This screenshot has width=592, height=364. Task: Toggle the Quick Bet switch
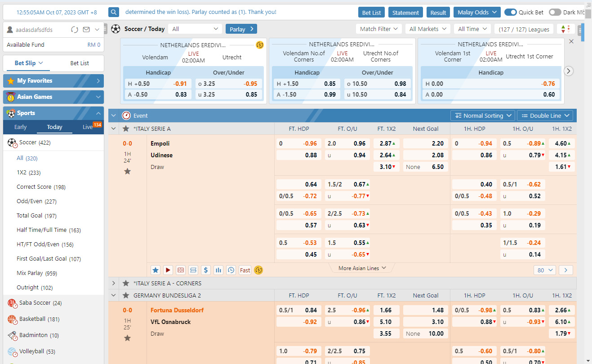(x=510, y=12)
